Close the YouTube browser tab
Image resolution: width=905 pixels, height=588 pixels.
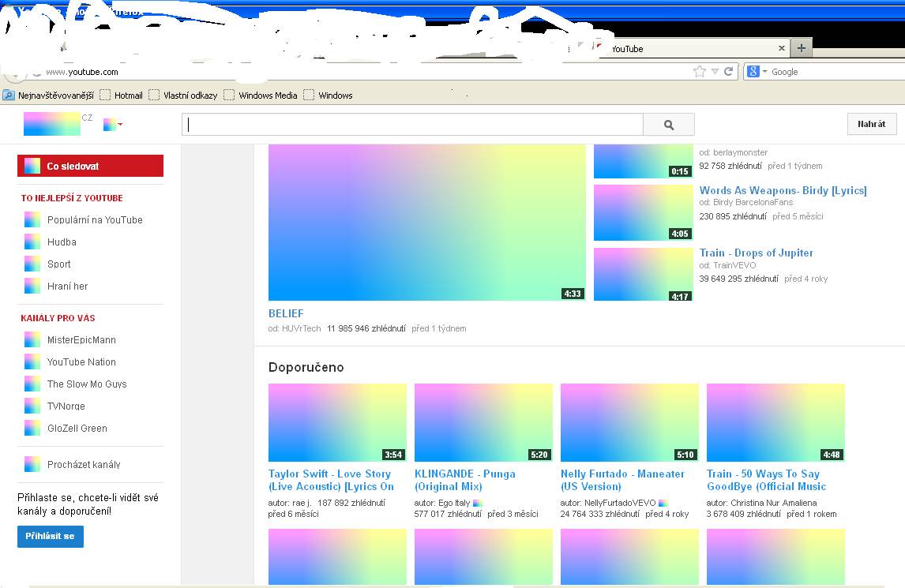(782, 48)
